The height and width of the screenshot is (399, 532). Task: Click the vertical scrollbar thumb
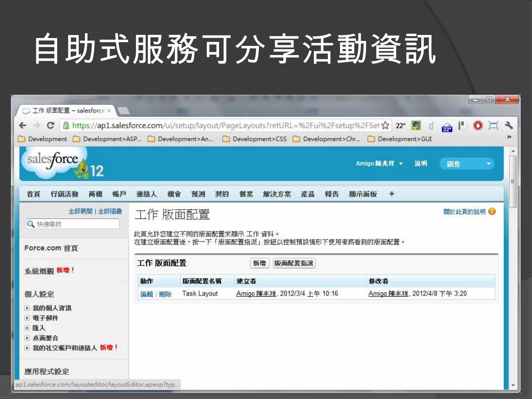[x=513, y=182]
